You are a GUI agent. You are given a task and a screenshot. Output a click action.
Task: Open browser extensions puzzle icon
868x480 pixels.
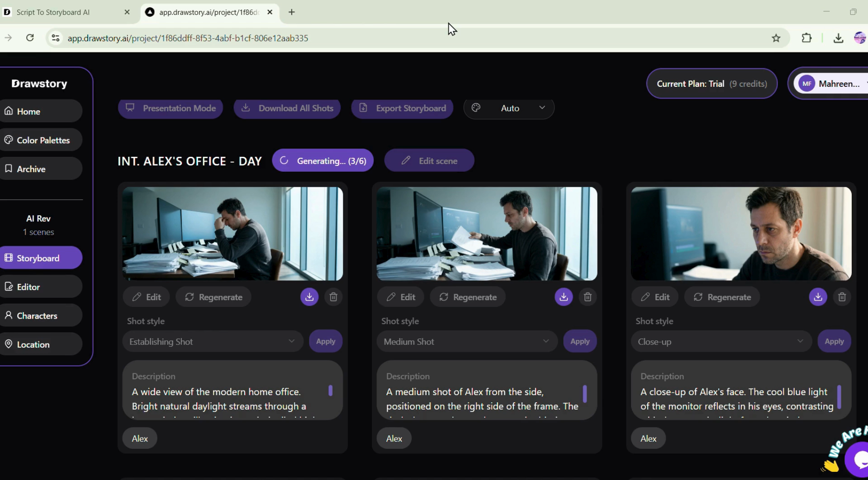click(x=806, y=38)
